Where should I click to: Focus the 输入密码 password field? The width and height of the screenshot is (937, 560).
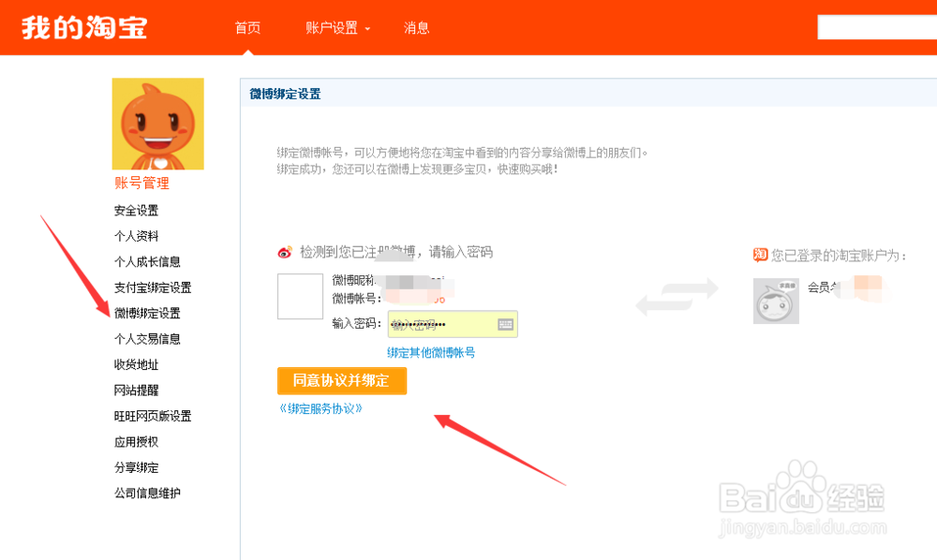click(453, 324)
